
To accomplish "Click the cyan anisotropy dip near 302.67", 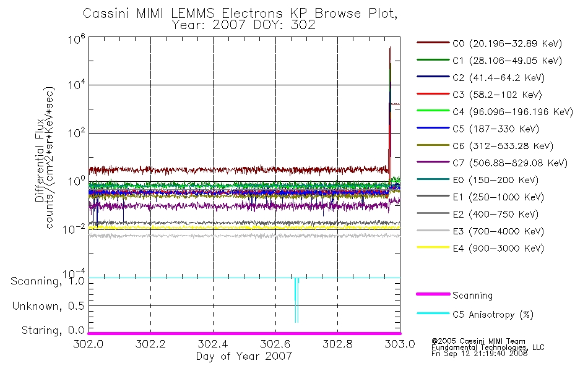I will (296, 300).
